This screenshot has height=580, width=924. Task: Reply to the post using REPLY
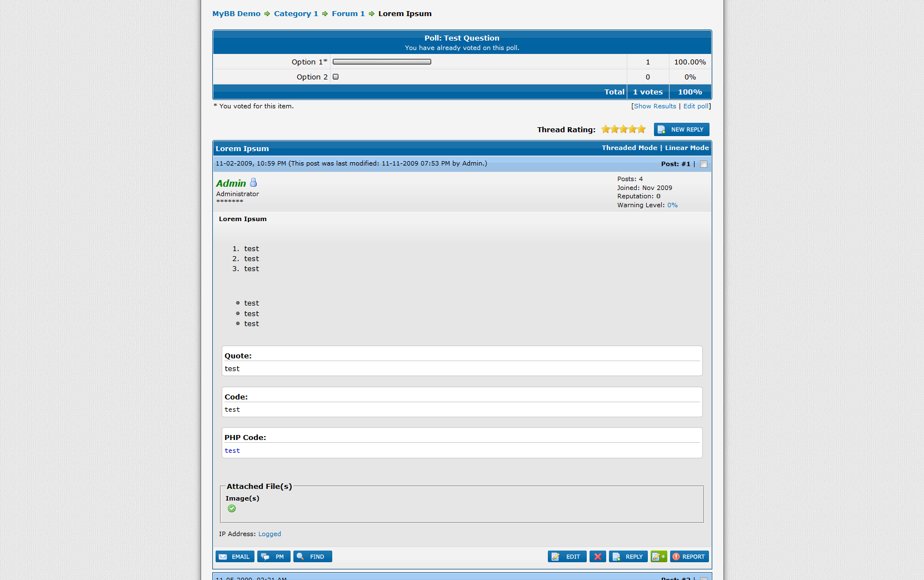click(x=628, y=557)
